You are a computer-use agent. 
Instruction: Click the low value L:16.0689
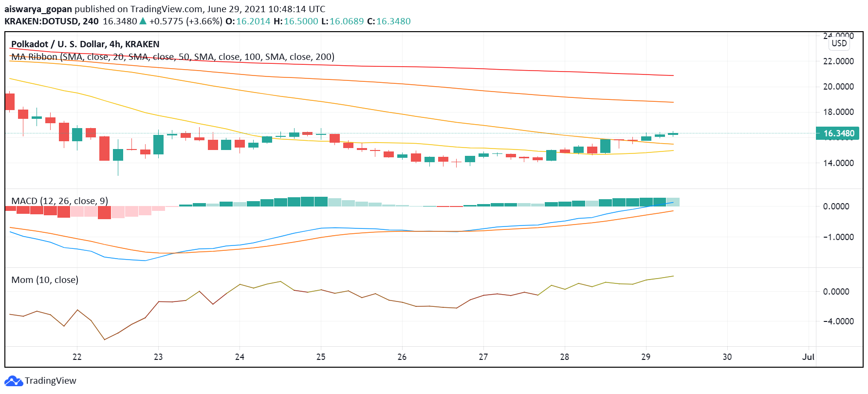(343, 21)
